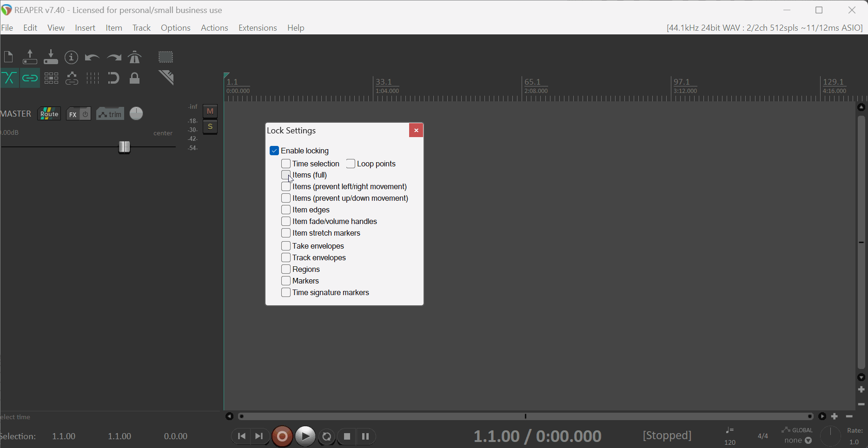Screen dimensions: 868x448
Task: Toggle move envelope points with items icon
Action: coord(72,78)
